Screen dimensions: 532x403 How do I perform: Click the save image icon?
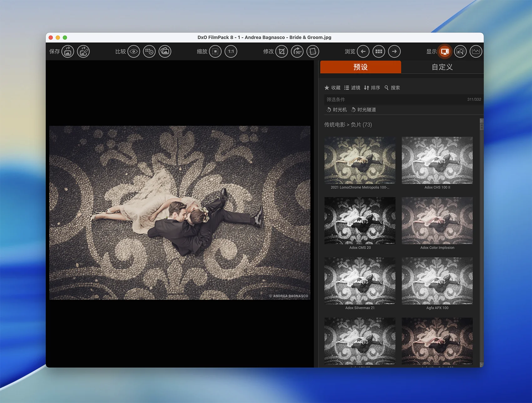point(68,52)
